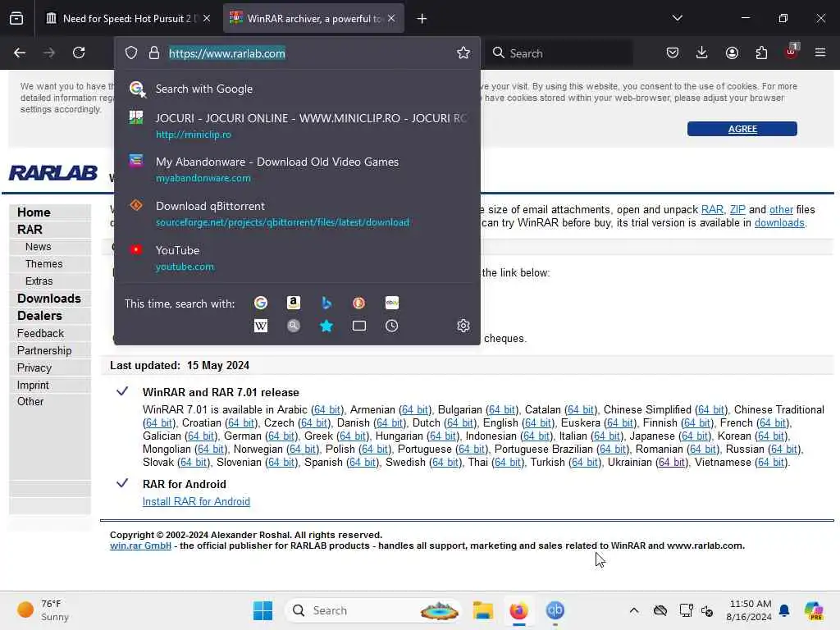Open the tracking protection shield icon
This screenshot has height=630, width=840.
[131, 53]
